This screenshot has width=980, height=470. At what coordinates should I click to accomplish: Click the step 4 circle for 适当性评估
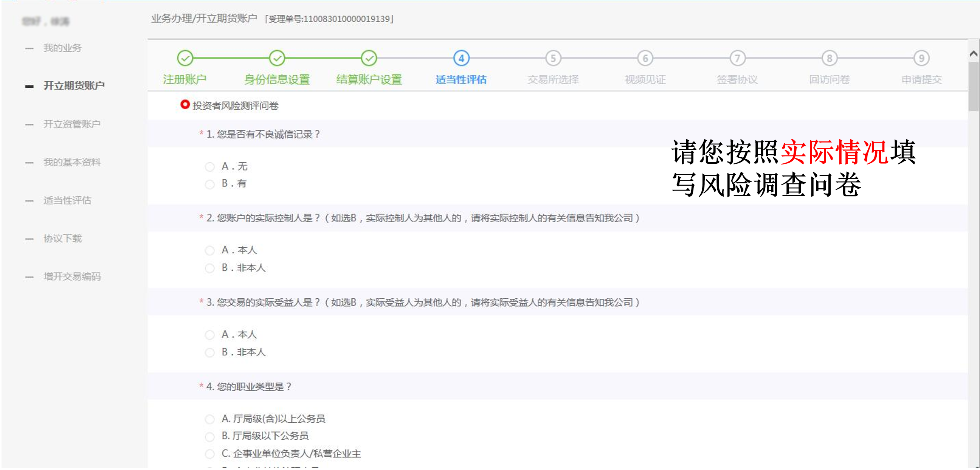(x=461, y=58)
